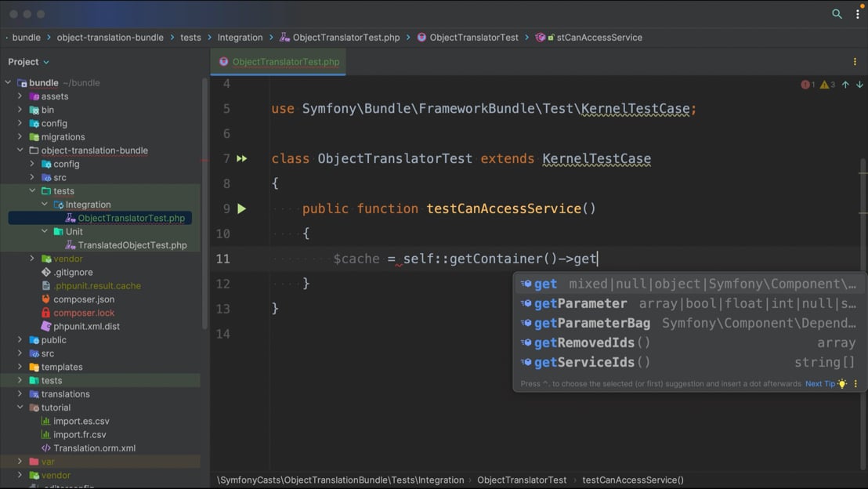Collapse the Unit folder
This screenshot has width=868, height=489.
(45, 231)
